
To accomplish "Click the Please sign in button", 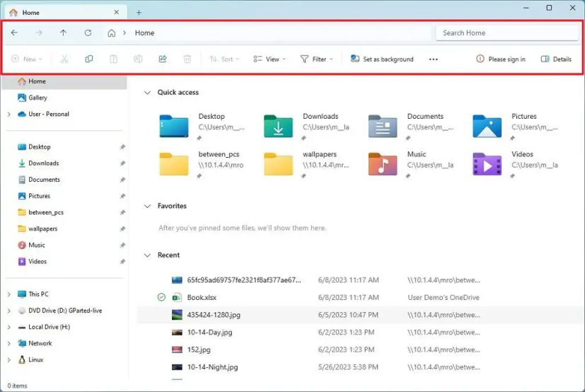I will [501, 59].
